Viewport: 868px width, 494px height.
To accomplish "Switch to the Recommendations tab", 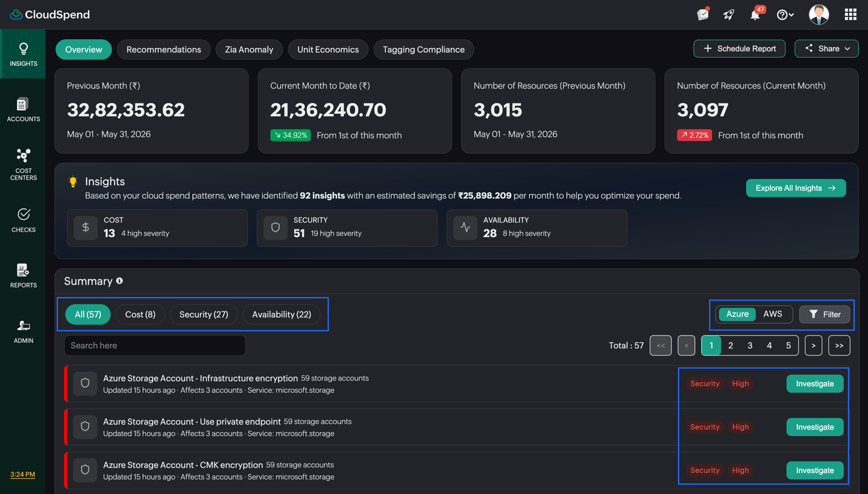I will click(164, 49).
